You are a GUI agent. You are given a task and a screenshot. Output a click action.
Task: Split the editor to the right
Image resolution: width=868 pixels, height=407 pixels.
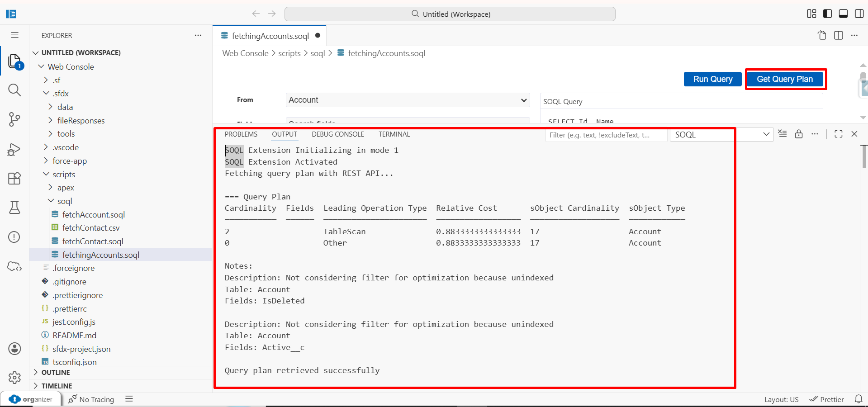click(838, 35)
